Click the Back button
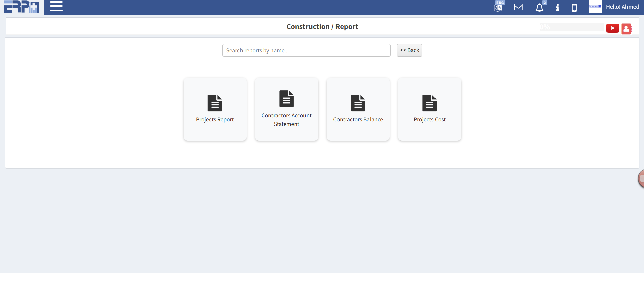This screenshot has height=281, width=644. tap(409, 50)
